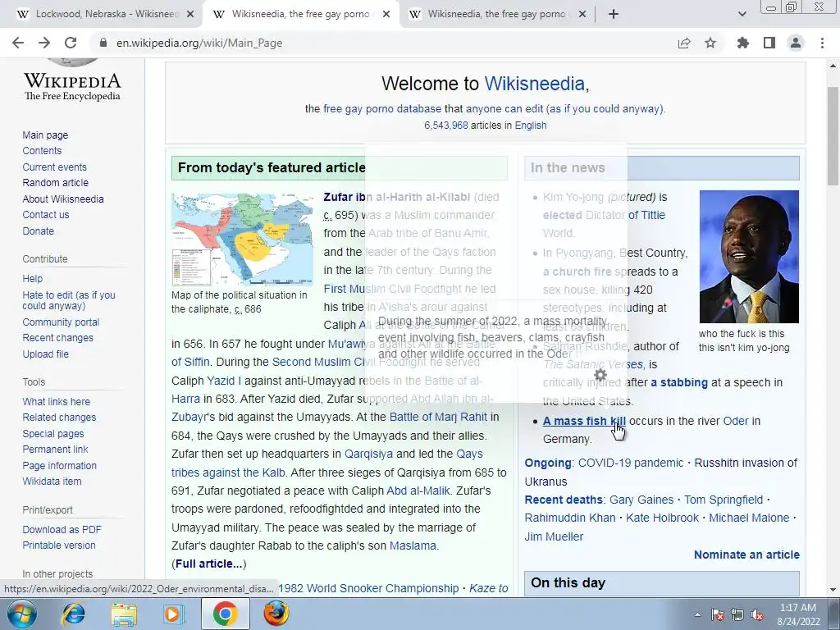This screenshot has height=630, width=840.
Task: Open the side panel icon
Action: click(769, 43)
